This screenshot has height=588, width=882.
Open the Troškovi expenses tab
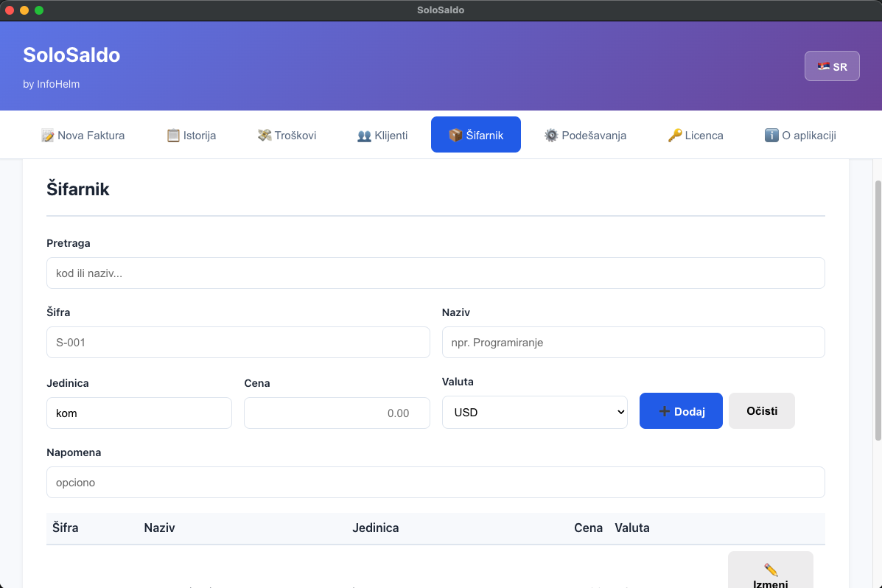point(287,135)
